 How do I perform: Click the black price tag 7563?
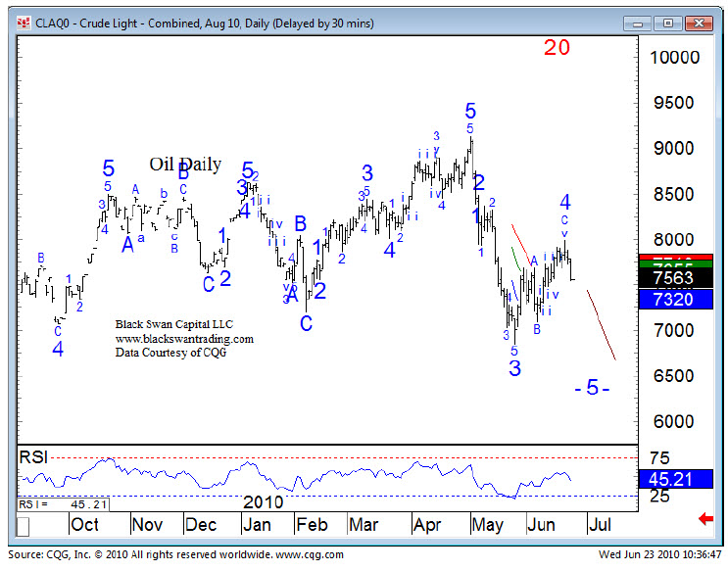point(675,277)
